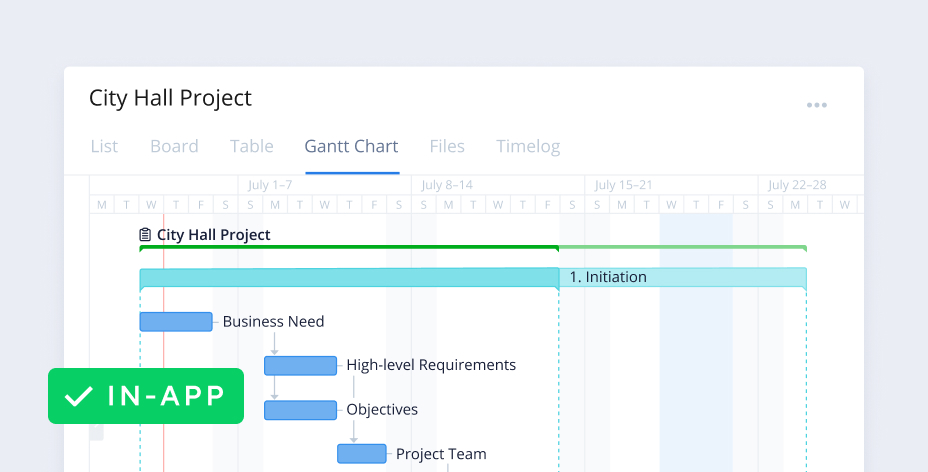Viewport: 928px width, 472px height.
Task: Go to the Files tab
Action: (x=447, y=146)
